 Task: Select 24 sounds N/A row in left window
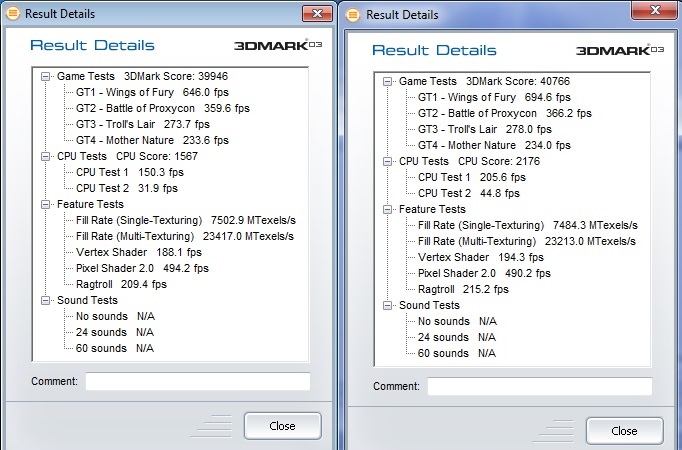pyautogui.click(x=115, y=332)
